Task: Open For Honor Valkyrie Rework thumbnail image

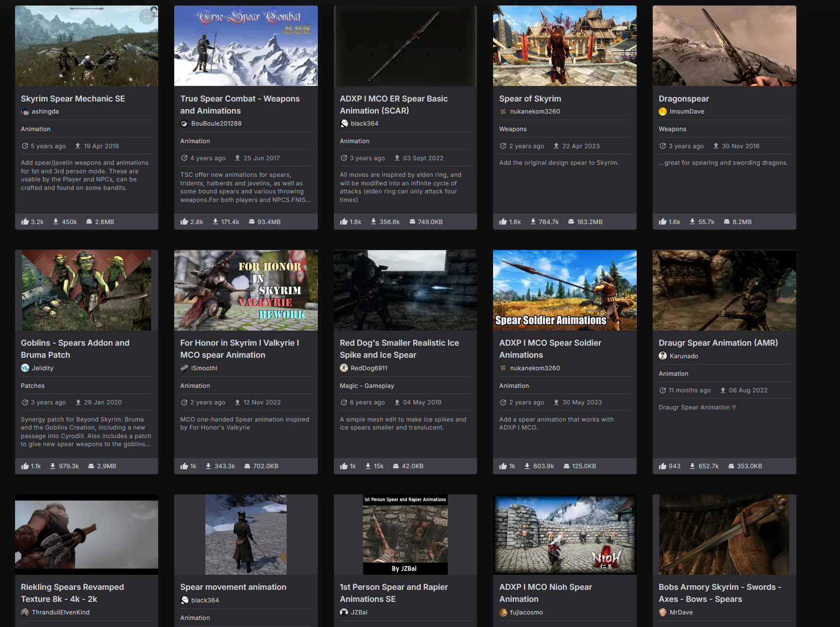Action: tap(246, 290)
